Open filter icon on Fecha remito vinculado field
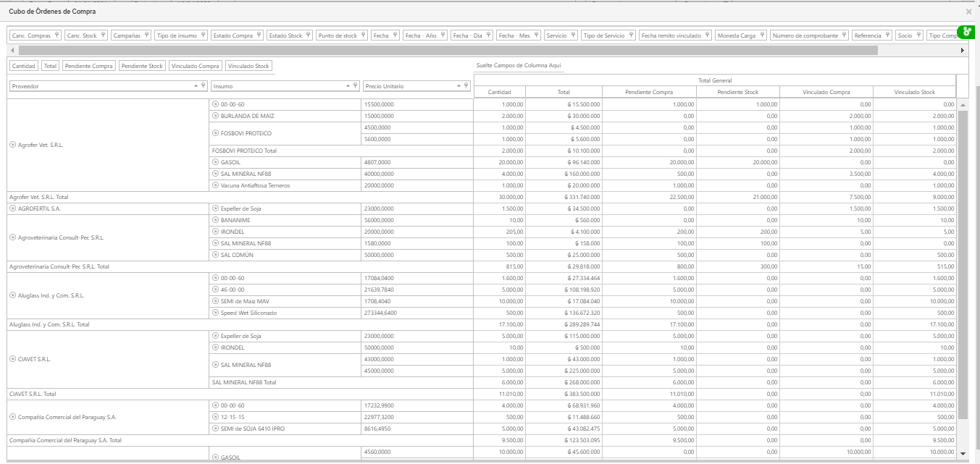The width and height of the screenshot is (980, 464). click(x=706, y=35)
